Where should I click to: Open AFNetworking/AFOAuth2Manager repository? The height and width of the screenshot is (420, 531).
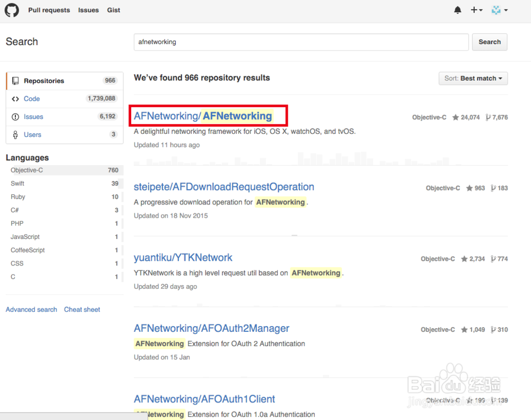(x=211, y=329)
